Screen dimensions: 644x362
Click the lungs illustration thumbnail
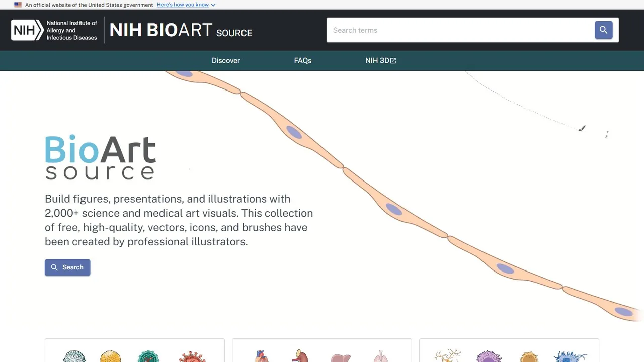381,356
